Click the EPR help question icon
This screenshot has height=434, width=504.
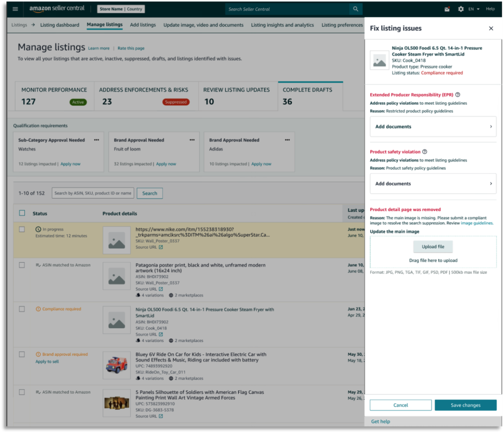[458, 95]
